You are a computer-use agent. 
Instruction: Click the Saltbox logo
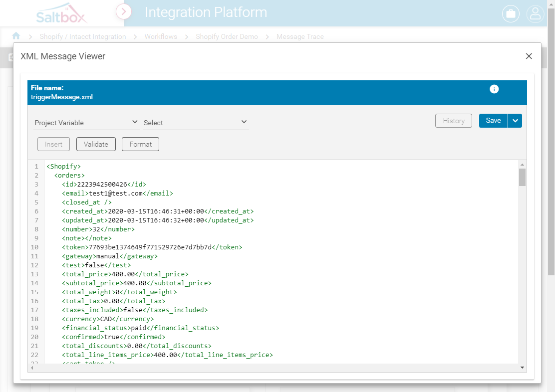click(x=60, y=13)
